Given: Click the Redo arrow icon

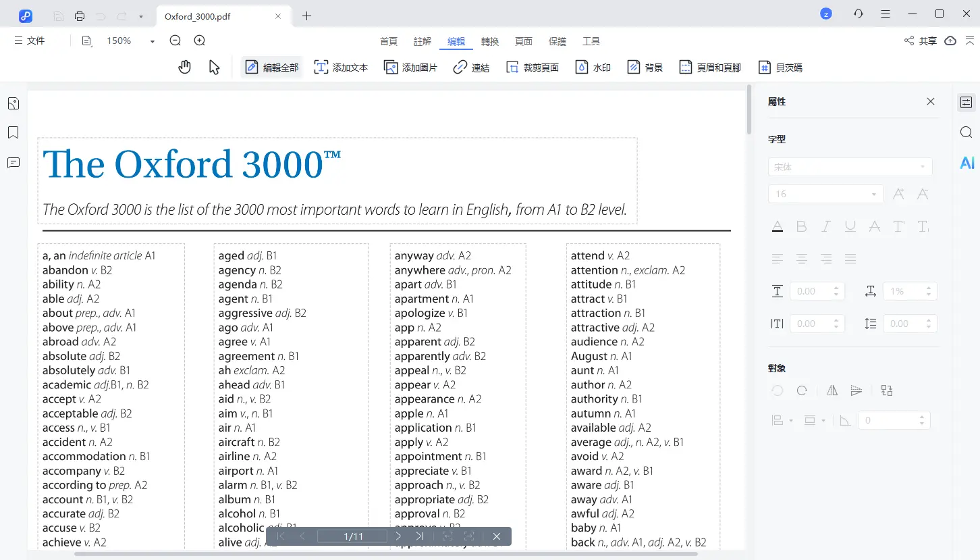Looking at the screenshot, I should coord(121,16).
